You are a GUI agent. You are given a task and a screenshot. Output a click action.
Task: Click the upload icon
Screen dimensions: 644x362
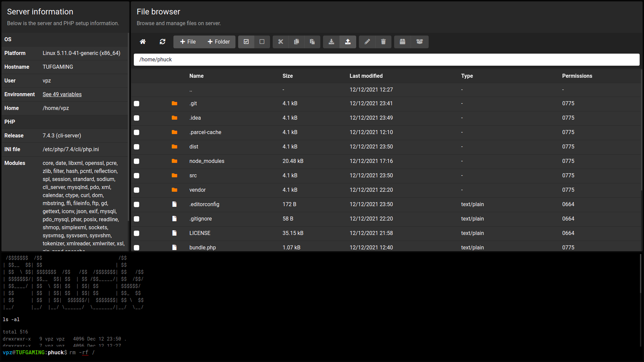348,42
